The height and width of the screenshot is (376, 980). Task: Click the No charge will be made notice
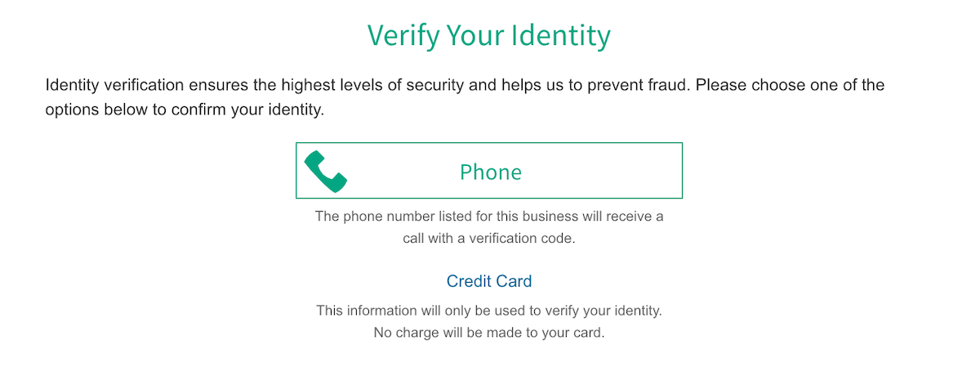click(489, 333)
